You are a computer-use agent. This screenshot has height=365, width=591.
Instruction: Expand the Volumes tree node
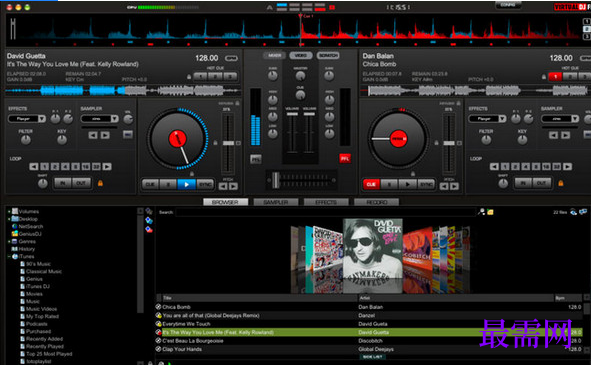(x=9, y=212)
